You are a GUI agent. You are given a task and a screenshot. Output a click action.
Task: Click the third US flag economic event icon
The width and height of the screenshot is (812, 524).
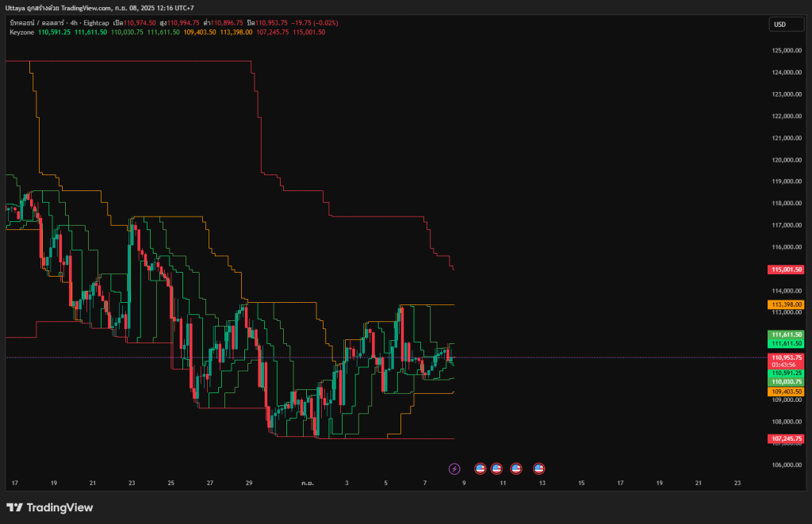pyautogui.click(x=516, y=469)
